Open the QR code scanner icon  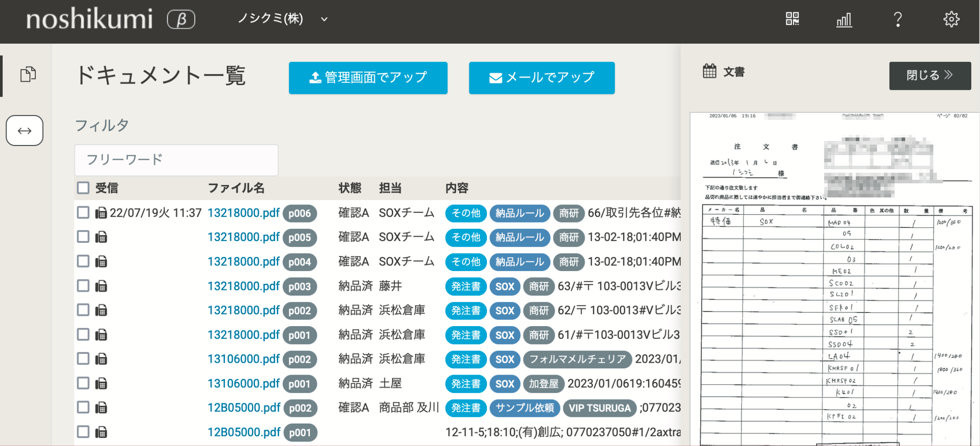(792, 19)
